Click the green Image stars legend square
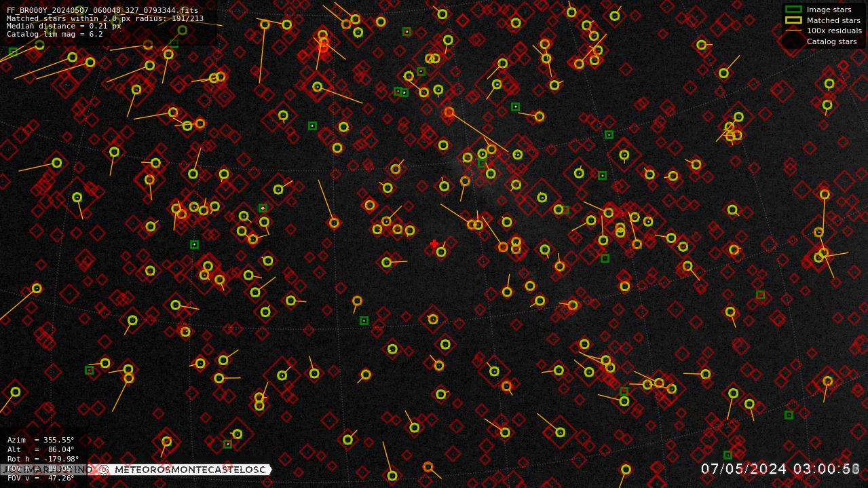 [x=793, y=10]
